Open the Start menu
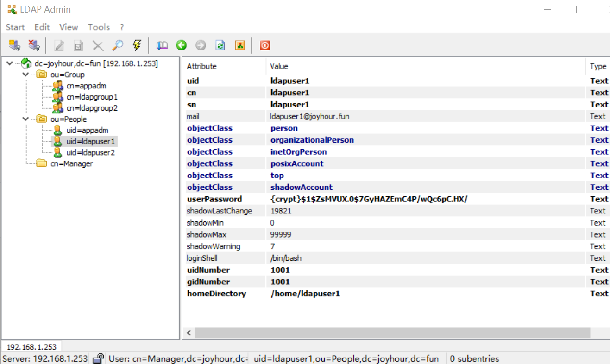 [x=15, y=27]
